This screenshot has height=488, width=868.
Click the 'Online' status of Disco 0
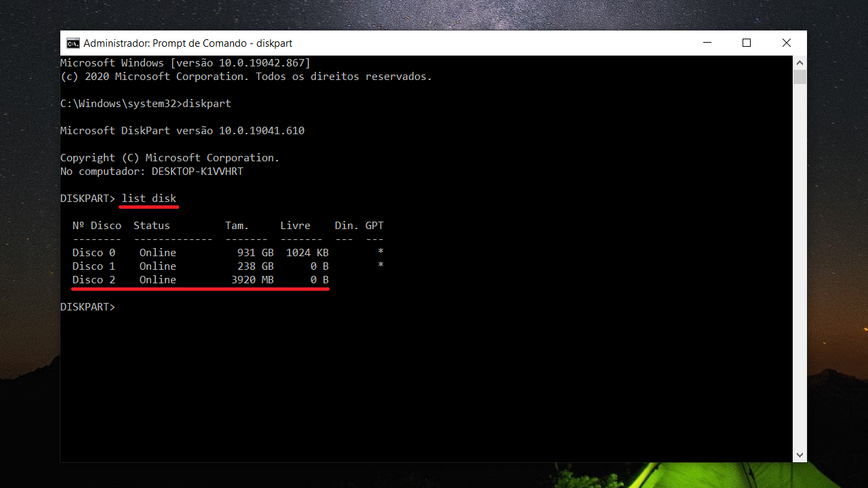(158, 253)
